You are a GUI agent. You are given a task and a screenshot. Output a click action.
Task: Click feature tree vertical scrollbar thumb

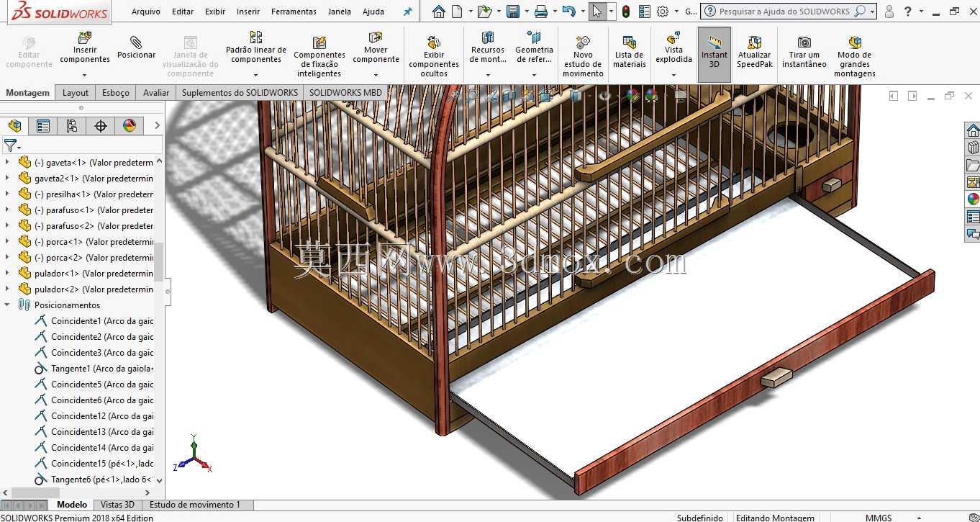159,261
